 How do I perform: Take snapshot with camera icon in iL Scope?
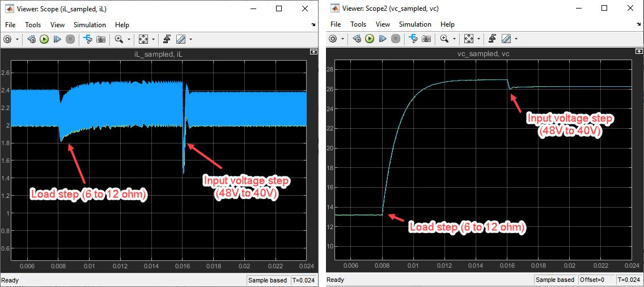click(101, 40)
